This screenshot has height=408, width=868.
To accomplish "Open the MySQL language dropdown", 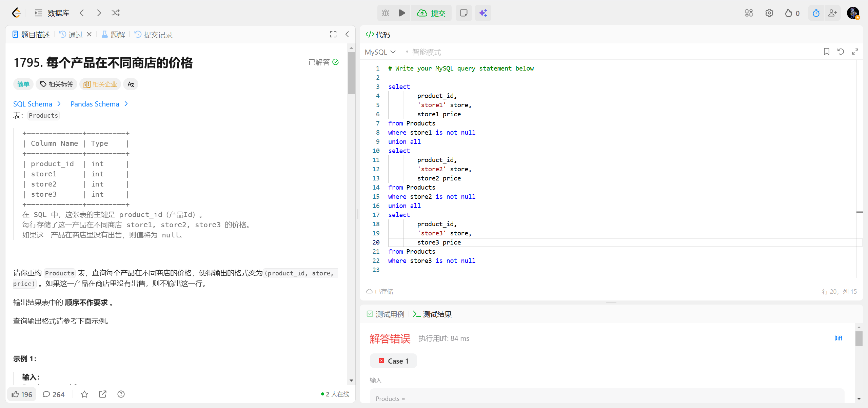I will click(380, 52).
